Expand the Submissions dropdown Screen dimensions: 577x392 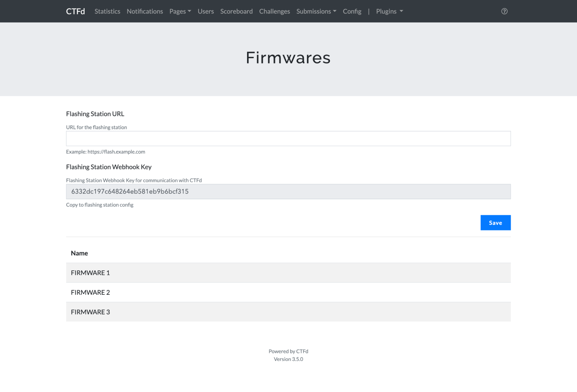[316, 11]
